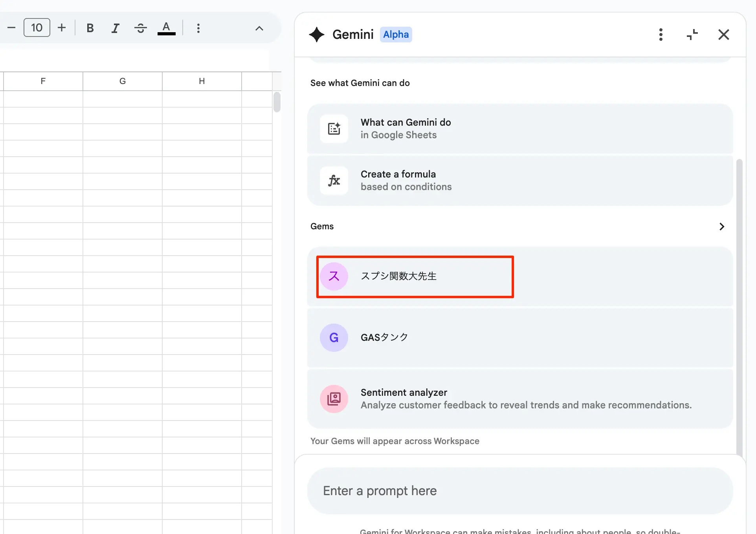This screenshot has width=756, height=534.
Task: Click the 'Analyze customer feedback' description text
Action: click(x=526, y=405)
